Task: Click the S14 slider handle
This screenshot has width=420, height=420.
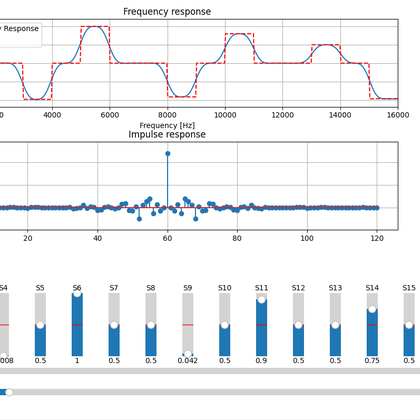Action: click(372, 309)
